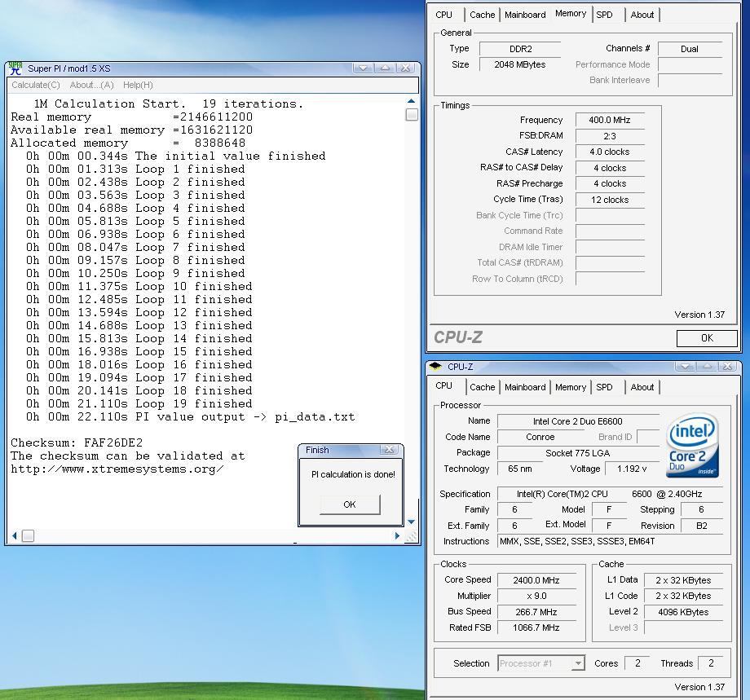Click the CPU-Z chip icon in lower window title bar
Screen dimensions: 750x700
435,367
